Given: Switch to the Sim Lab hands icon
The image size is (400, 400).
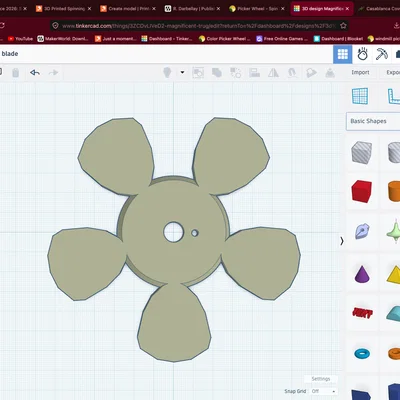Looking at the screenshot, I should [362, 54].
